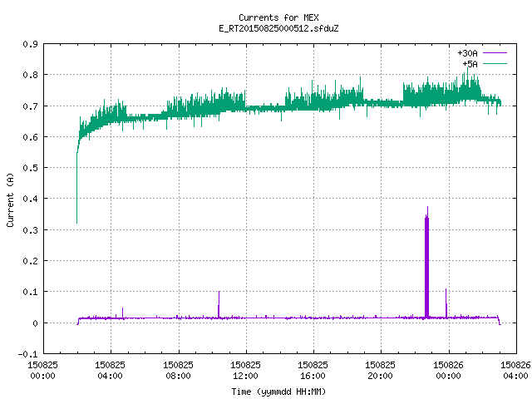Viewport: 532px width, 399px height.
Task: Click the purple spike reaching 0.1 A before 12:00
Action: [x=219, y=305]
